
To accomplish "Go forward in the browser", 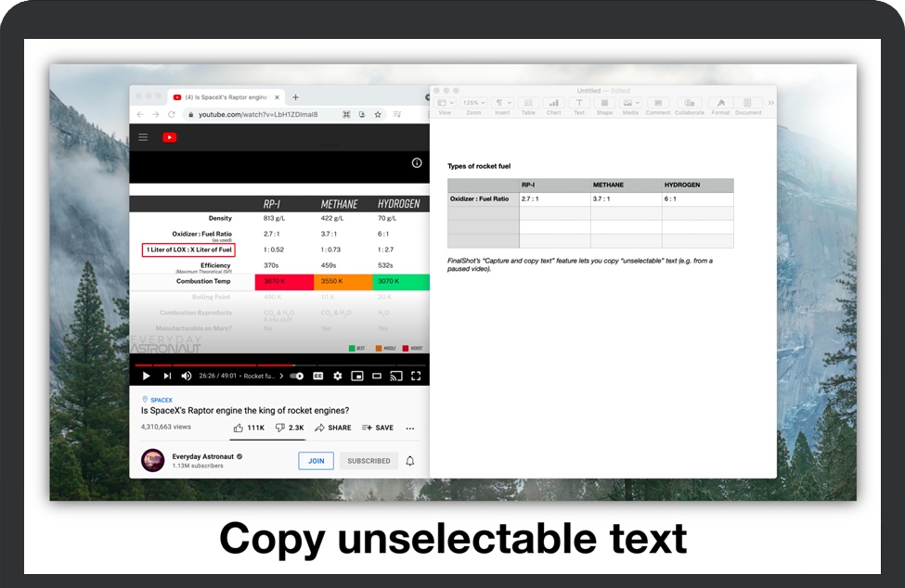I will pyautogui.click(x=156, y=115).
